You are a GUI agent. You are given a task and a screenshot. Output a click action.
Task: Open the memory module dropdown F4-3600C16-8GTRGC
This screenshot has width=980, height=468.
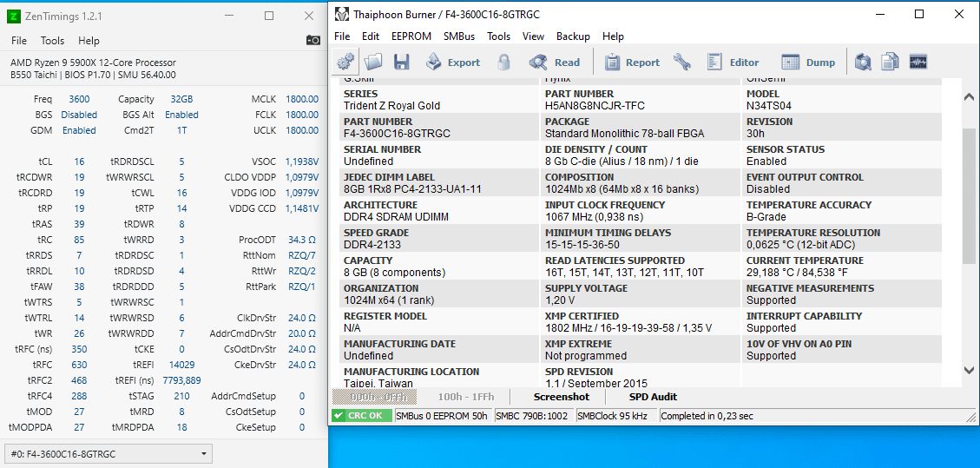click(x=109, y=453)
